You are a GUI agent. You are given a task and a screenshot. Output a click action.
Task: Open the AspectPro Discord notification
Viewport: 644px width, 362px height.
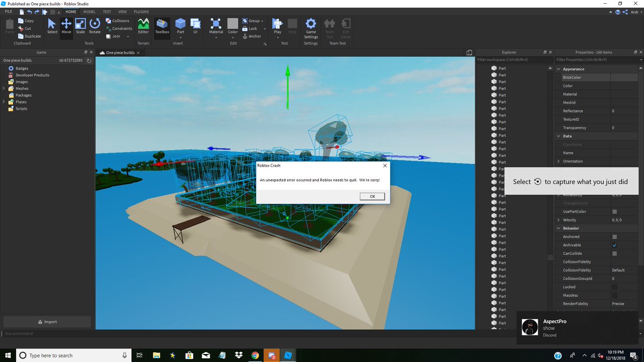pyautogui.click(x=579, y=328)
